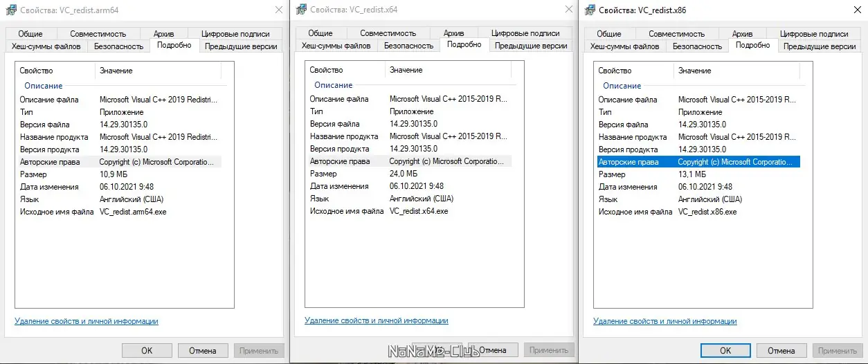Screen dimensions: 868x364
Task: Click OK in the arm64 properties window
Action: (147, 351)
